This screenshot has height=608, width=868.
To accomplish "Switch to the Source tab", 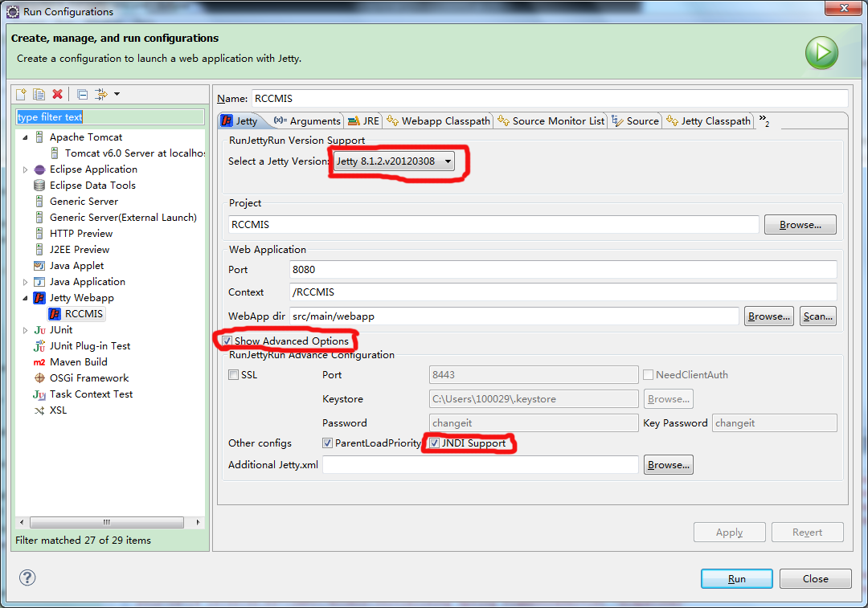I will pyautogui.click(x=636, y=120).
